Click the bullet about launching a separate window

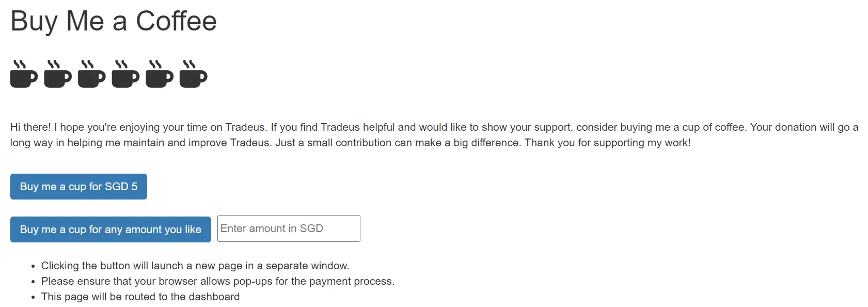(x=195, y=266)
